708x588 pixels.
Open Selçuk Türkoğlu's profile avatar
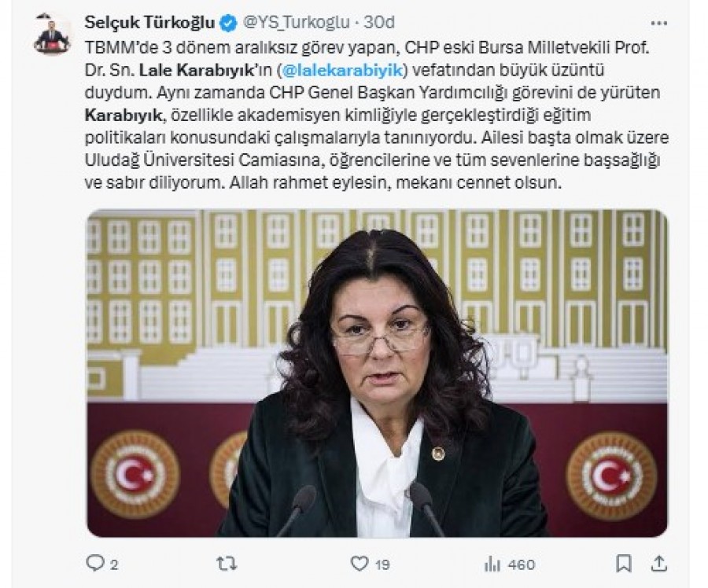tap(51, 33)
